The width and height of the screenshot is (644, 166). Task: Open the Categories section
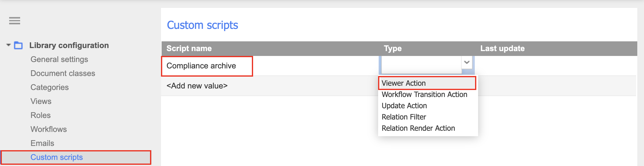[49, 87]
